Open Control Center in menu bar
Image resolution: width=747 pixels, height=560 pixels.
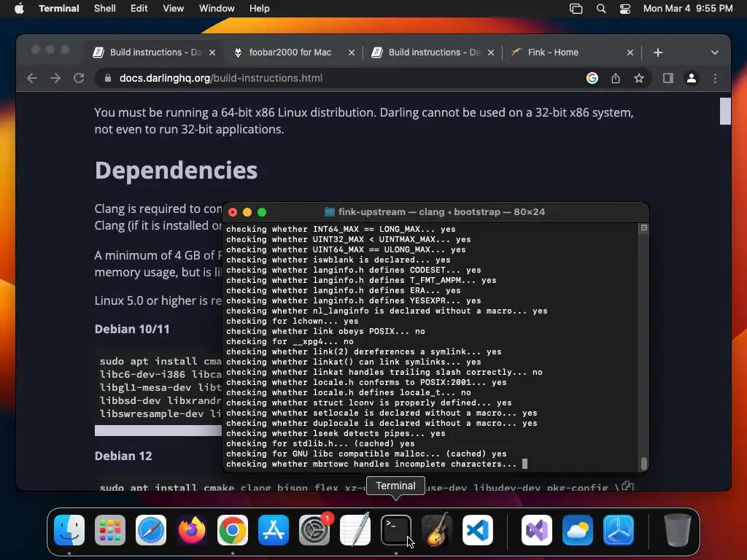click(x=625, y=9)
